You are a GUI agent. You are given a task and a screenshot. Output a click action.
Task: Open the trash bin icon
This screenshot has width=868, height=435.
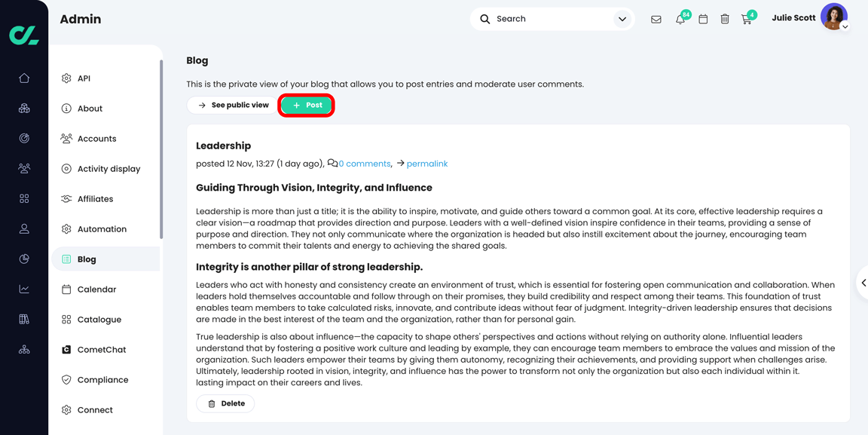[725, 18]
